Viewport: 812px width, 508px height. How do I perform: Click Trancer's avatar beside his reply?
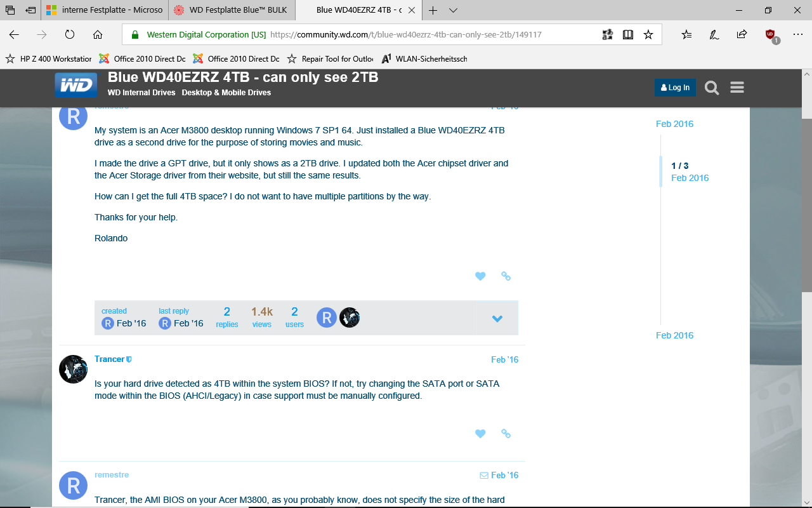click(x=73, y=369)
